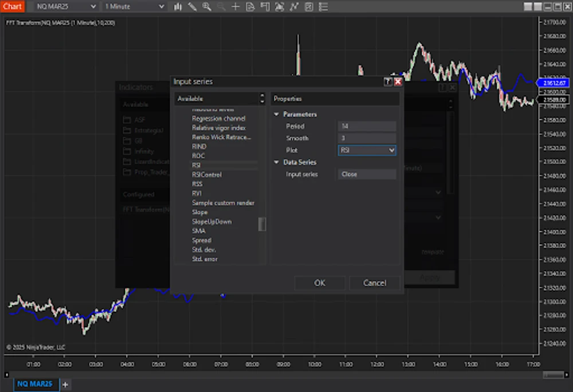
Task: Click the Available list up-down arrows
Action: pyautogui.click(x=262, y=98)
